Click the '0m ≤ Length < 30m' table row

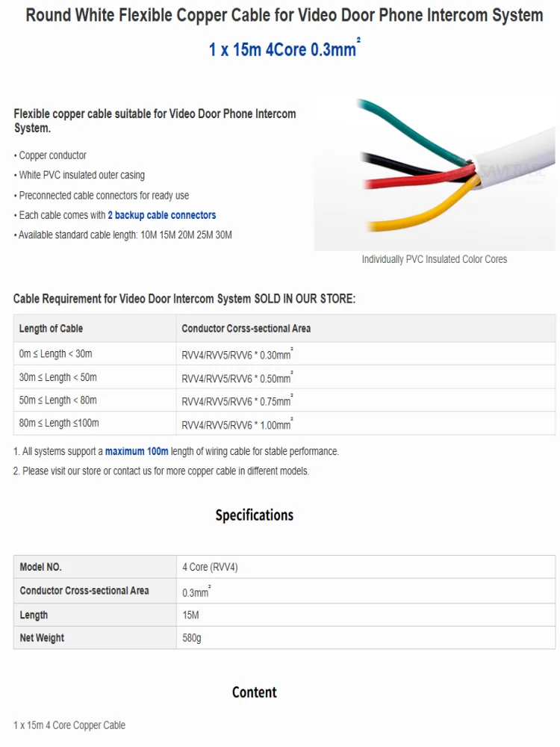284,354
